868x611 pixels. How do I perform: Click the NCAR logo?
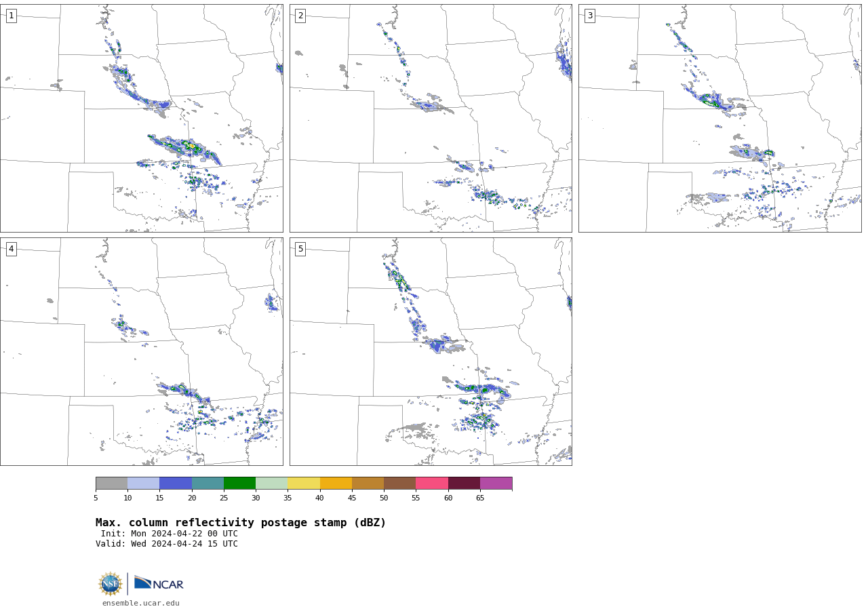(159, 583)
